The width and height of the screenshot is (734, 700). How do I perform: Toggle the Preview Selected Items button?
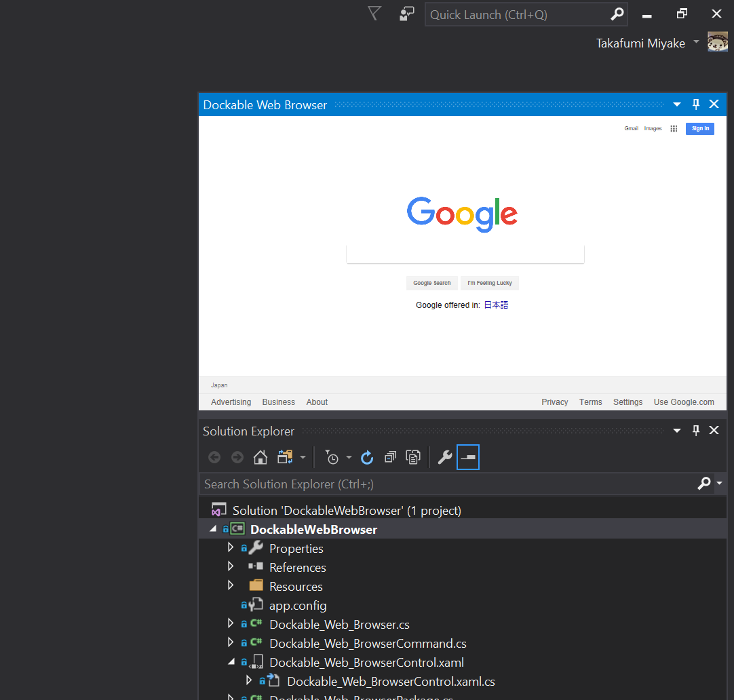coord(468,457)
